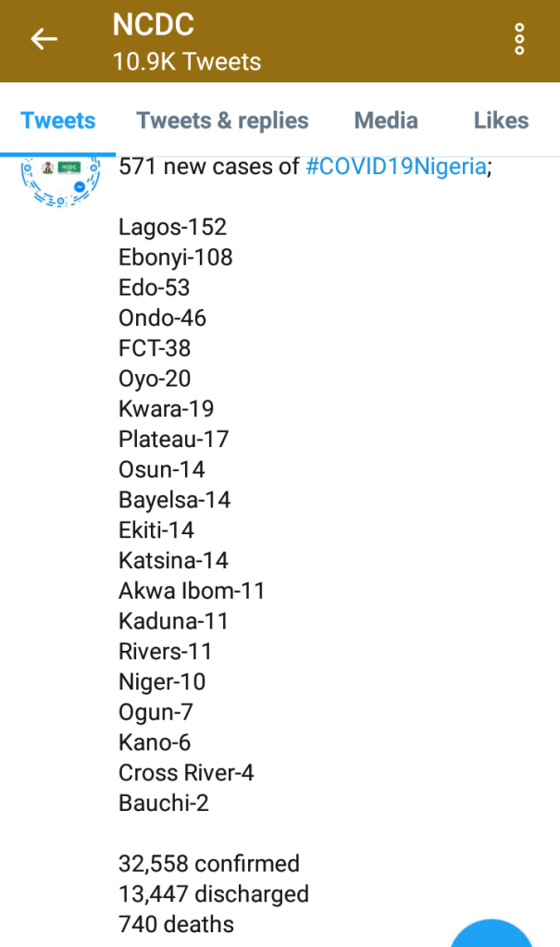The width and height of the screenshot is (560, 947).
Task: Tap the Cross River-4 entry
Action: tap(186, 772)
